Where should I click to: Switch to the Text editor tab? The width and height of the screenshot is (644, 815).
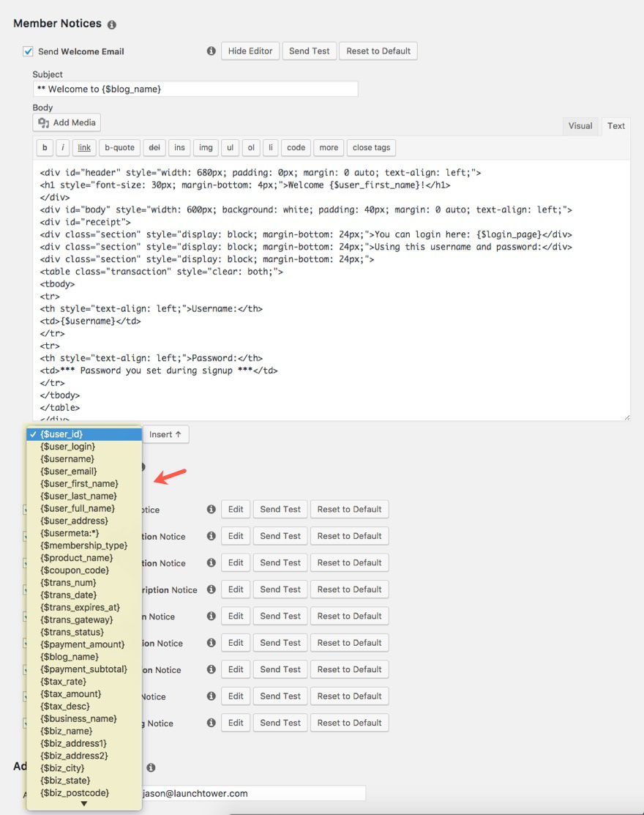coord(615,126)
